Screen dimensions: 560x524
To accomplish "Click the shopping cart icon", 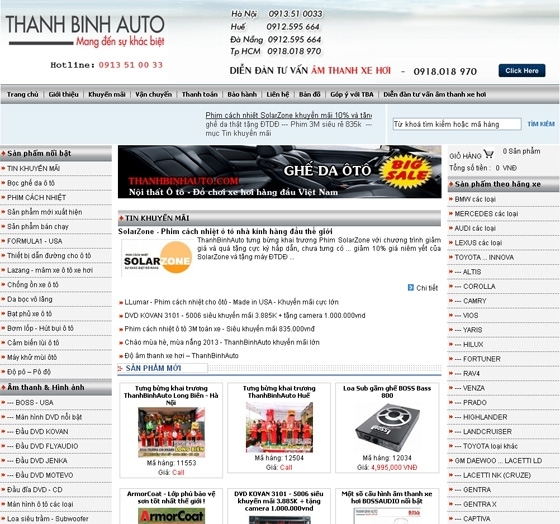I will click(x=489, y=154).
